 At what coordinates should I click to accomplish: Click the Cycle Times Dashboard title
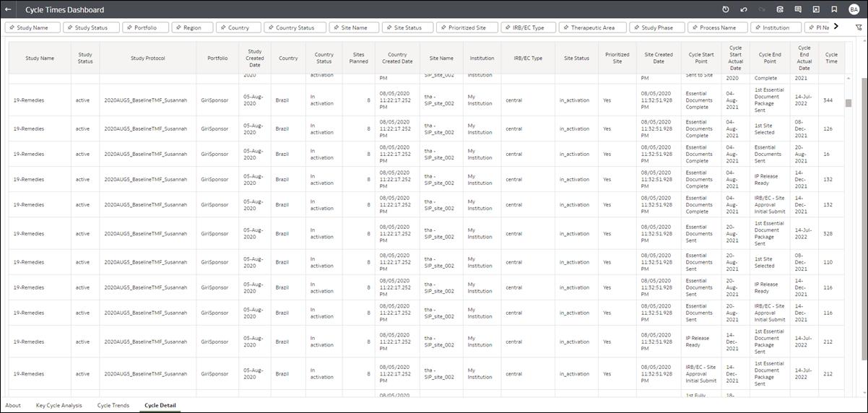coord(64,10)
